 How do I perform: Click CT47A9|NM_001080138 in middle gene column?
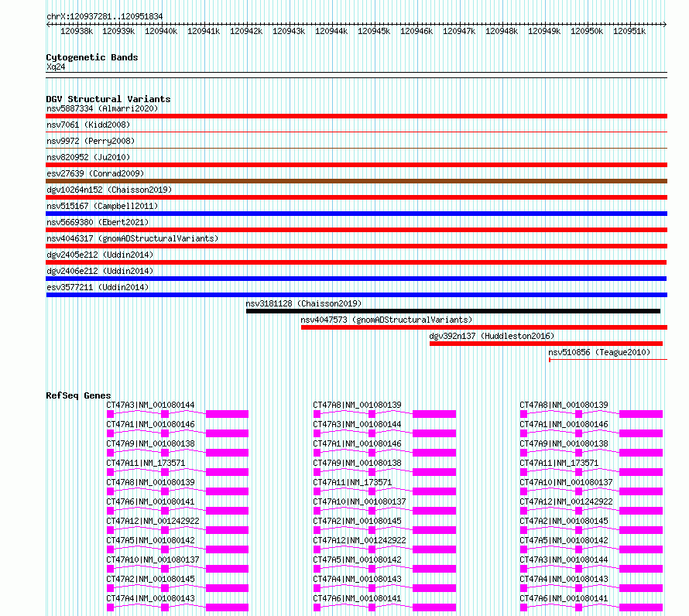(357, 463)
